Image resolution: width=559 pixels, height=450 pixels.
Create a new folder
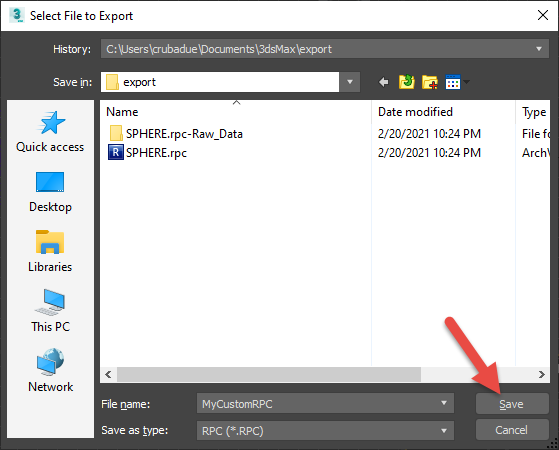(430, 82)
